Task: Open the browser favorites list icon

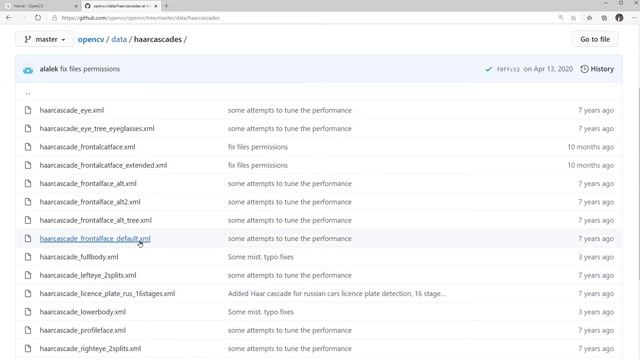Action: click(589, 18)
